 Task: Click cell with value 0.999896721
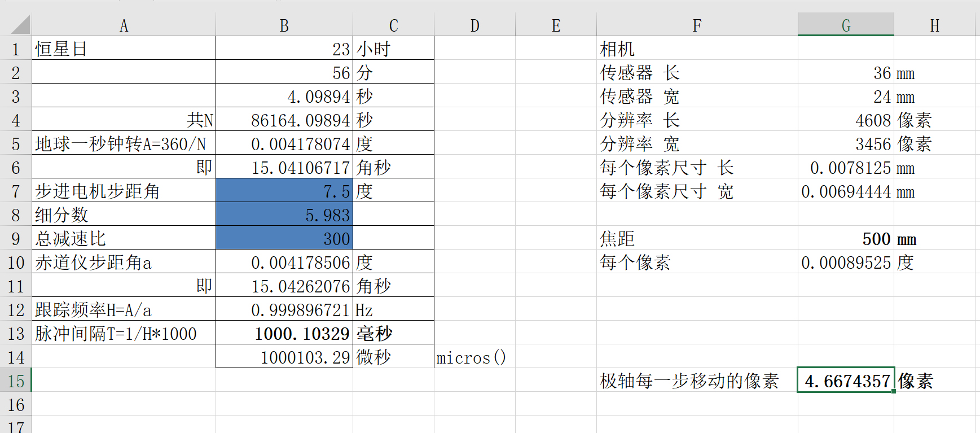pos(284,309)
